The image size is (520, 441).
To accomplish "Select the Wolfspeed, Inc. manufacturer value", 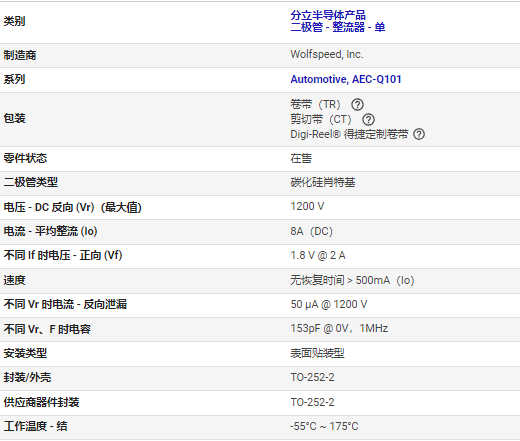I will pyautogui.click(x=327, y=54).
